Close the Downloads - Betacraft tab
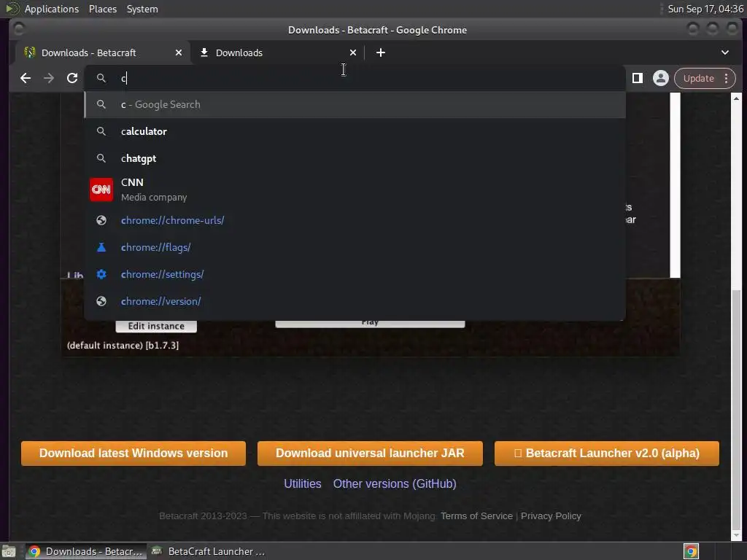Image resolution: width=747 pixels, height=560 pixels. 179,52
